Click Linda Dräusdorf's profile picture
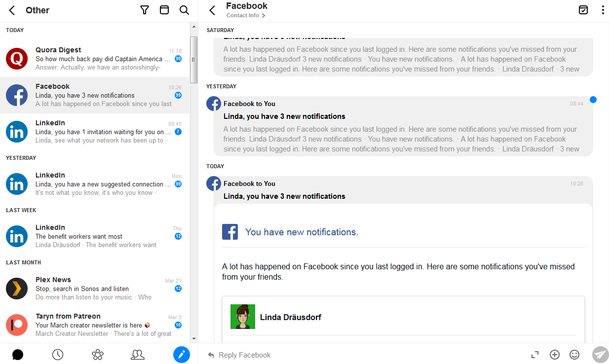 (243, 317)
